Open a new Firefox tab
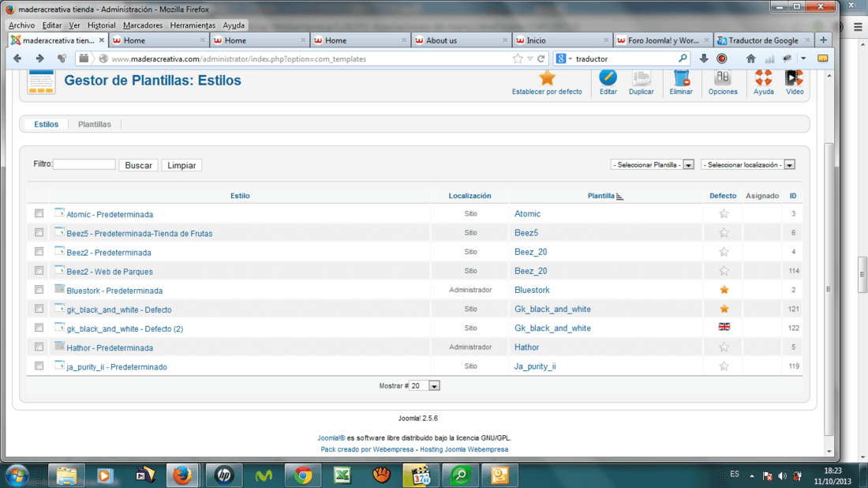The width and height of the screenshot is (868, 488). click(x=823, y=40)
